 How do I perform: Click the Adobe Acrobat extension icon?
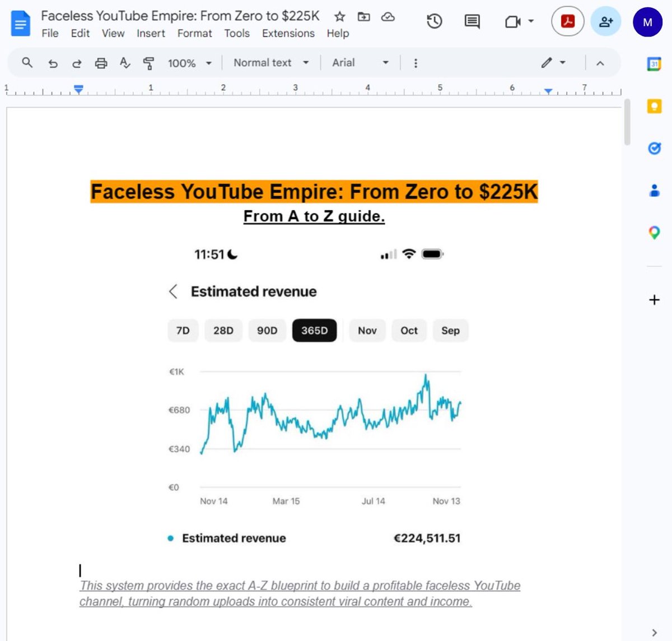coord(568,22)
